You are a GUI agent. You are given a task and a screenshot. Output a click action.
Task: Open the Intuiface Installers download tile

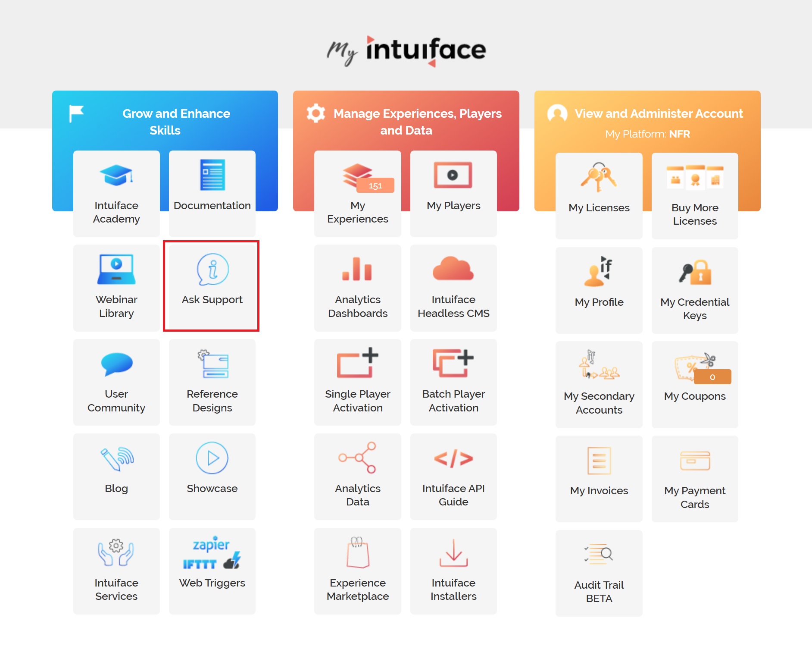(453, 571)
